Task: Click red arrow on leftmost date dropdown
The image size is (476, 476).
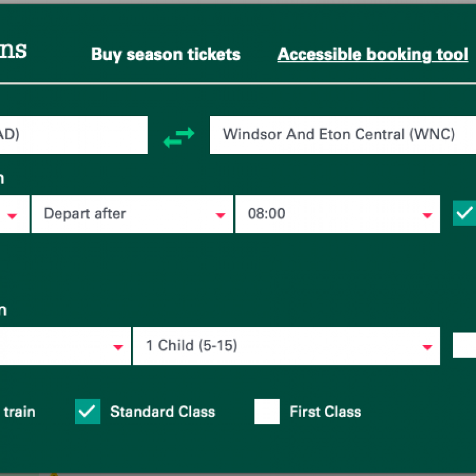Action: point(12,216)
